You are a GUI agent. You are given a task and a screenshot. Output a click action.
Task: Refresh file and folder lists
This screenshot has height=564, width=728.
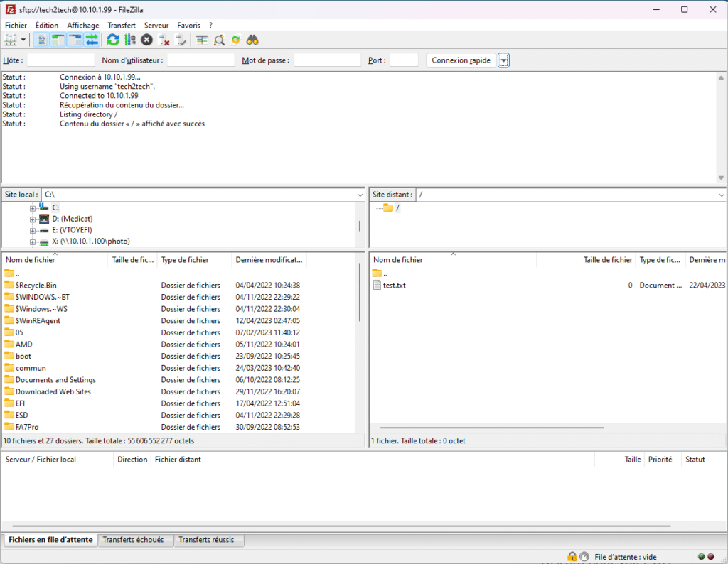(x=112, y=40)
